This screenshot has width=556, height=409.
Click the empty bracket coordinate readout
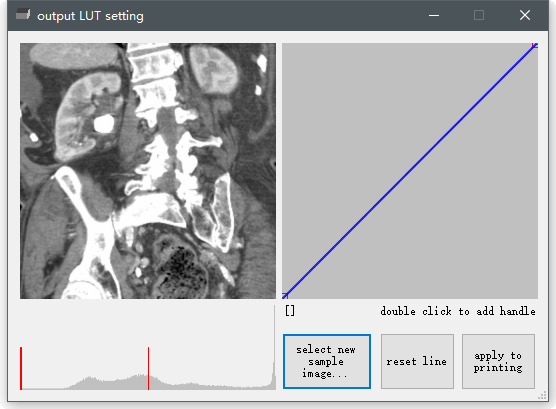290,311
